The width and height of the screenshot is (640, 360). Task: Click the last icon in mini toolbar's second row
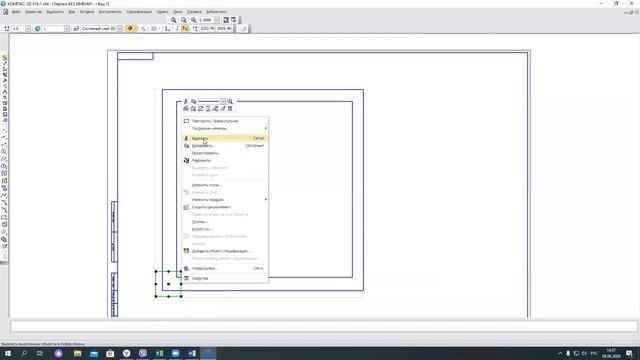pos(230,109)
